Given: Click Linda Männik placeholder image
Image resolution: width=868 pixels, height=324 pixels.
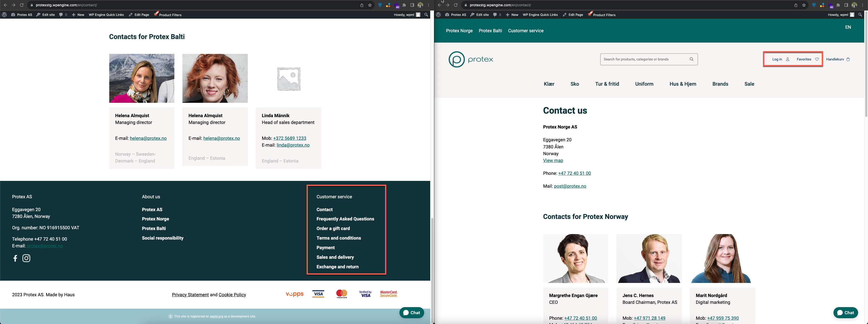Looking at the screenshot, I should point(288,79).
